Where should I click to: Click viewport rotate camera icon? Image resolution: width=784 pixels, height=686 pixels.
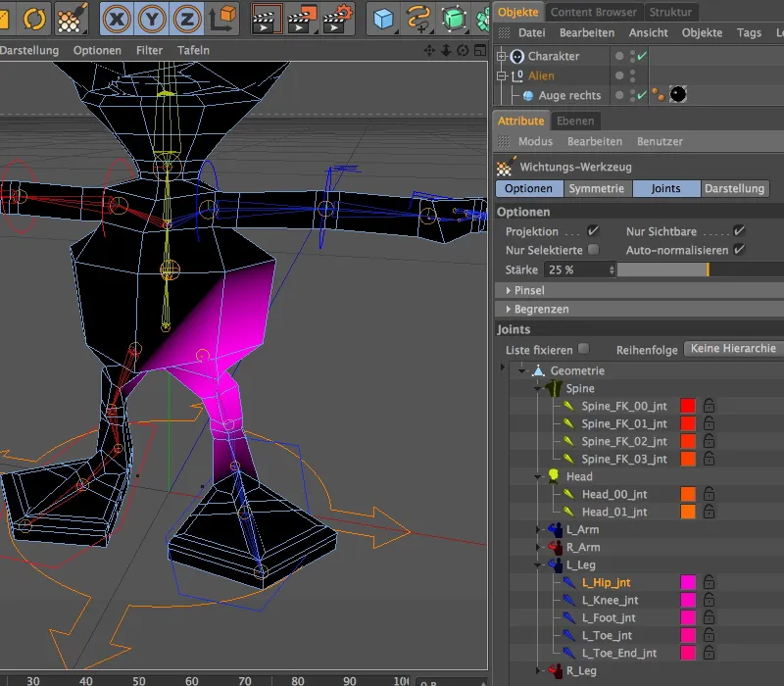click(x=463, y=50)
